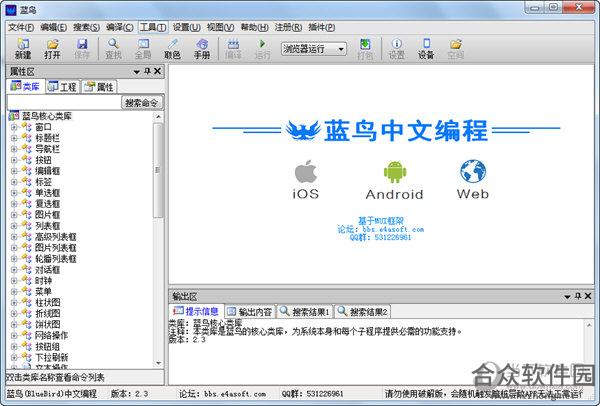Viewport: 600px width, 406px height.
Task: Pin the 属性区 panel
Action: [147, 71]
